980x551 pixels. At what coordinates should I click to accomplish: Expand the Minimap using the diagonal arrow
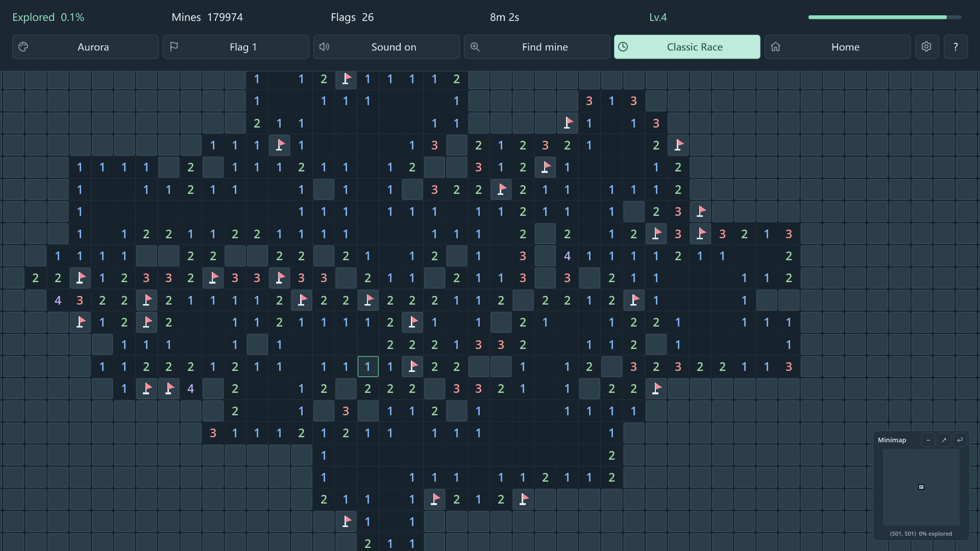944,440
